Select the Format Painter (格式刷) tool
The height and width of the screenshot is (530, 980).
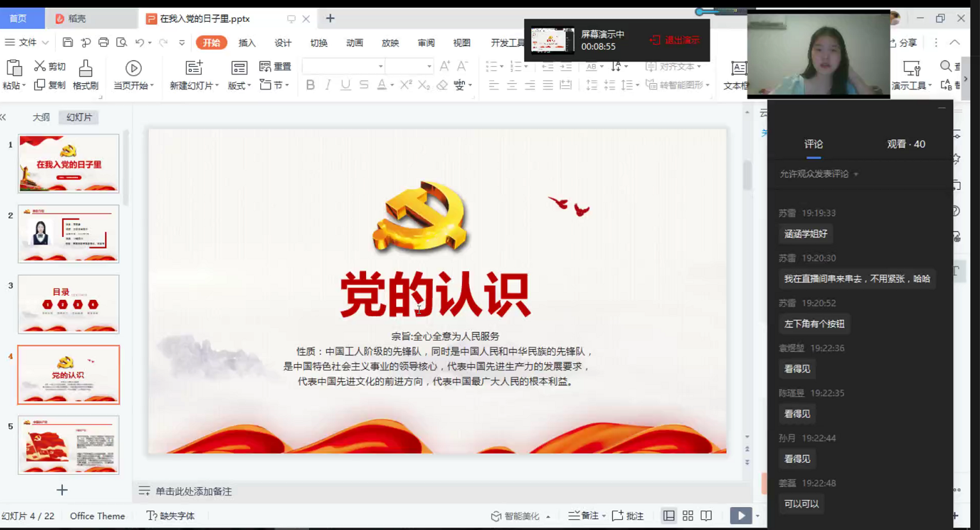point(85,75)
